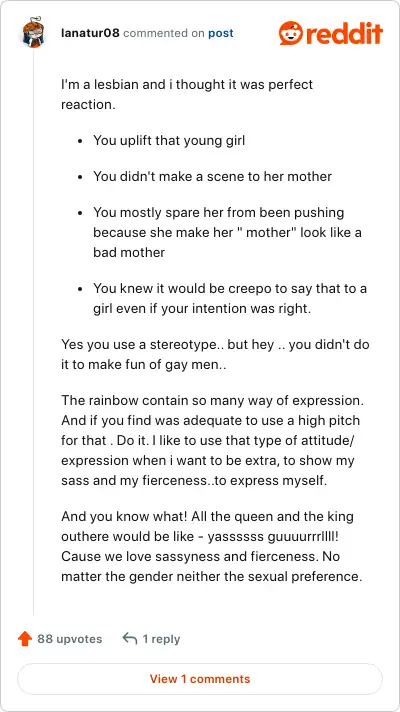Click the "The rainbow contain" paragraph
400x712 pixels.
coord(211,440)
